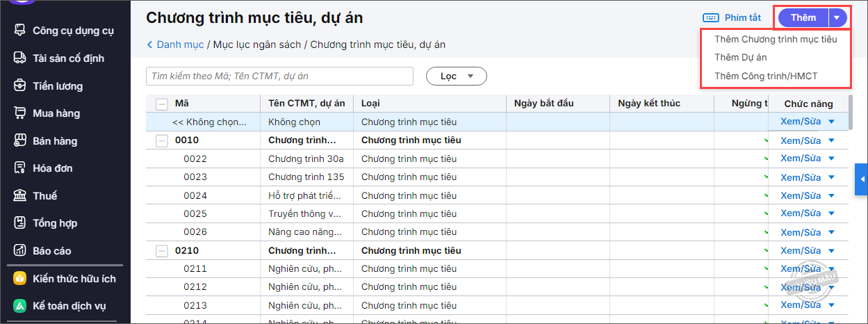868x324 pixels.
Task: Click the Mua hàng cart icon
Action: (x=20, y=113)
